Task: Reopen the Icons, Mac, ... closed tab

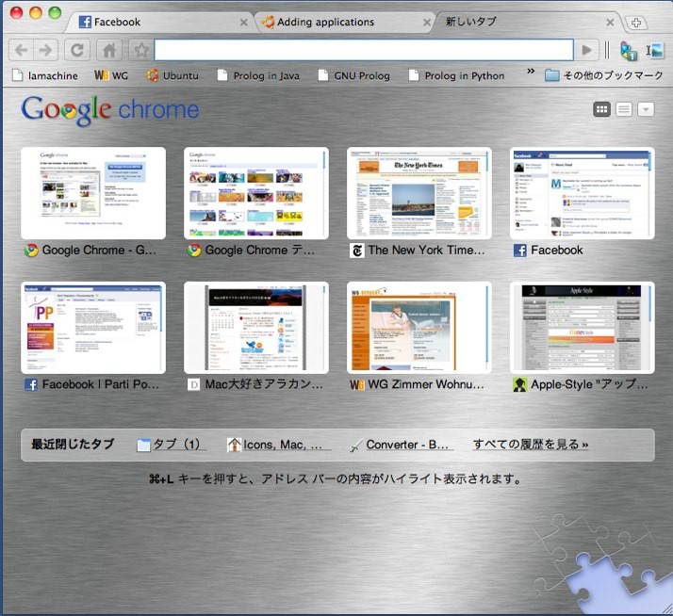Action: tap(279, 445)
